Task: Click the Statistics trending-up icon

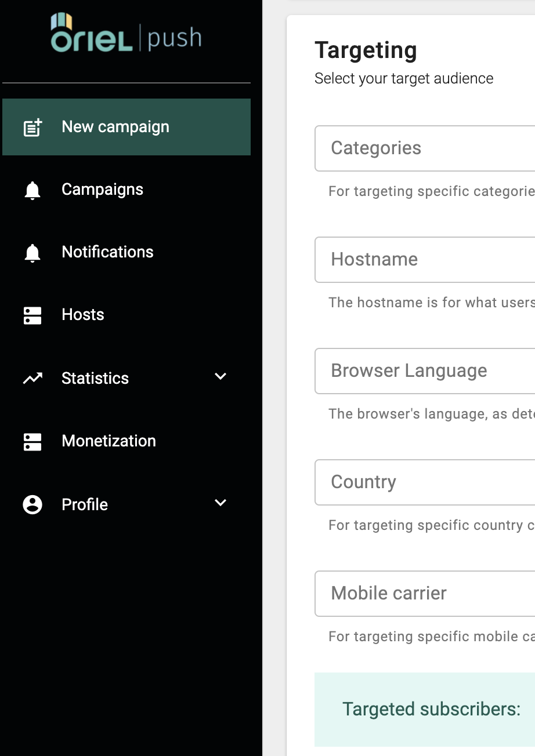Action: coord(32,379)
